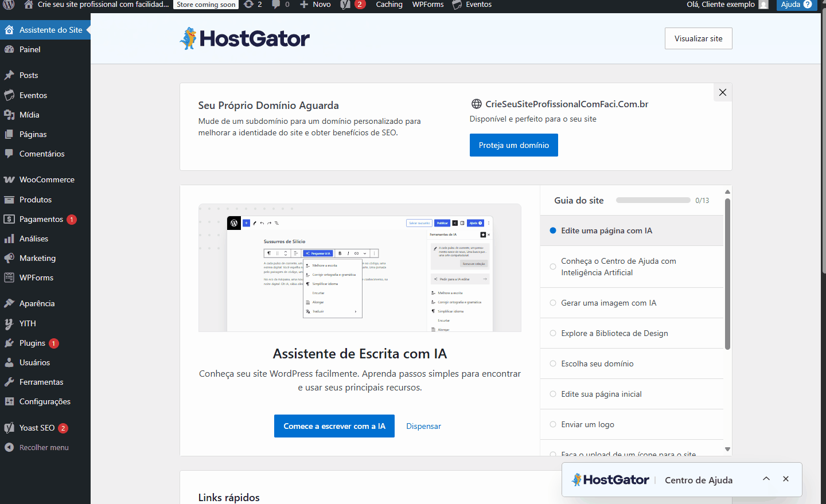Open Configurações icon in sidebar
Image resolution: width=826 pixels, height=504 pixels.
(x=9, y=401)
